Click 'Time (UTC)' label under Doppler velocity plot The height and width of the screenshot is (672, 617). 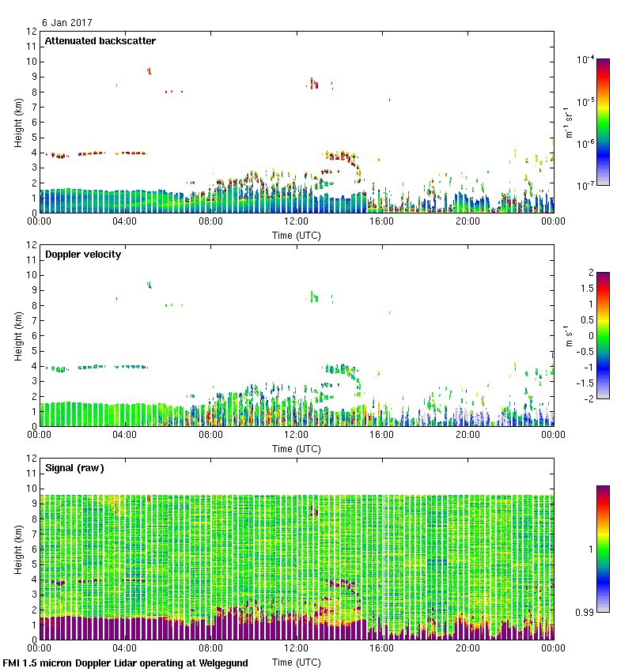tap(297, 449)
